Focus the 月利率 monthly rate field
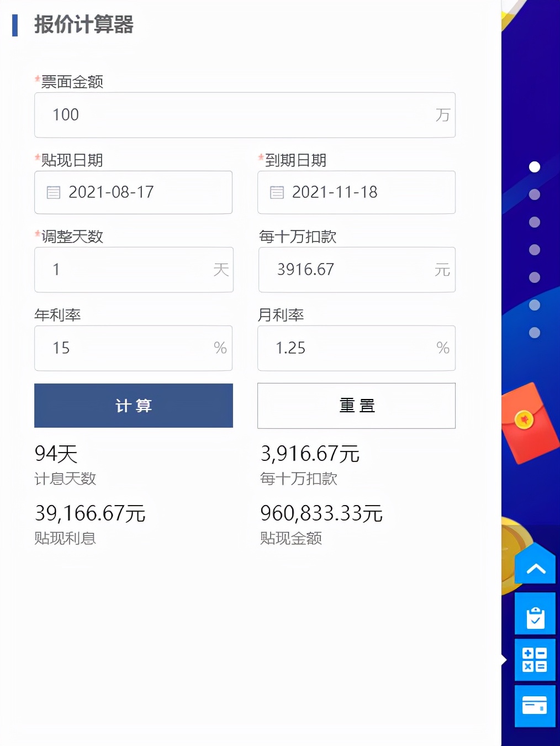The width and height of the screenshot is (560, 746). pos(356,348)
